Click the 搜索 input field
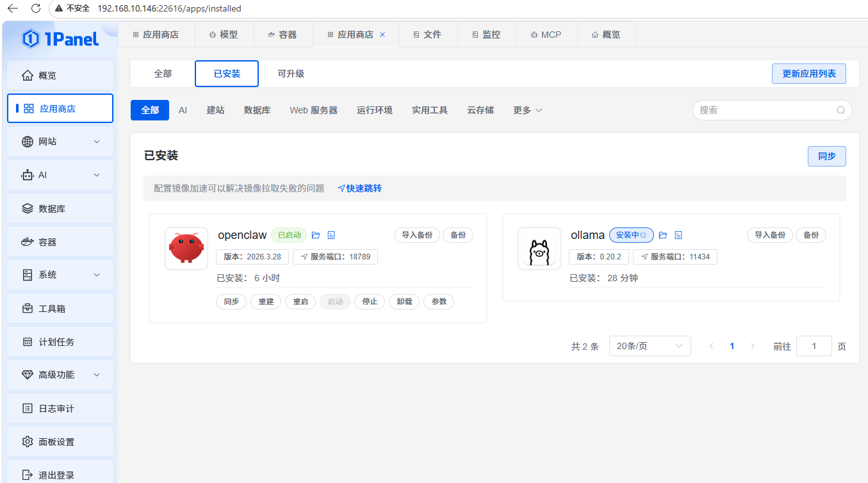The width and height of the screenshot is (868, 483). (x=766, y=110)
